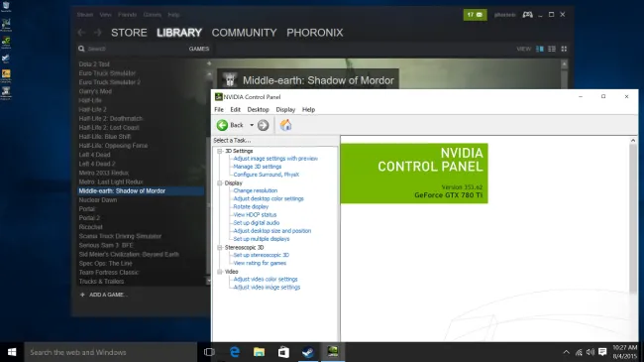644x362 pixels.
Task: Open Steam Big Picture mode controller icon
Action: [x=527, y=15]
